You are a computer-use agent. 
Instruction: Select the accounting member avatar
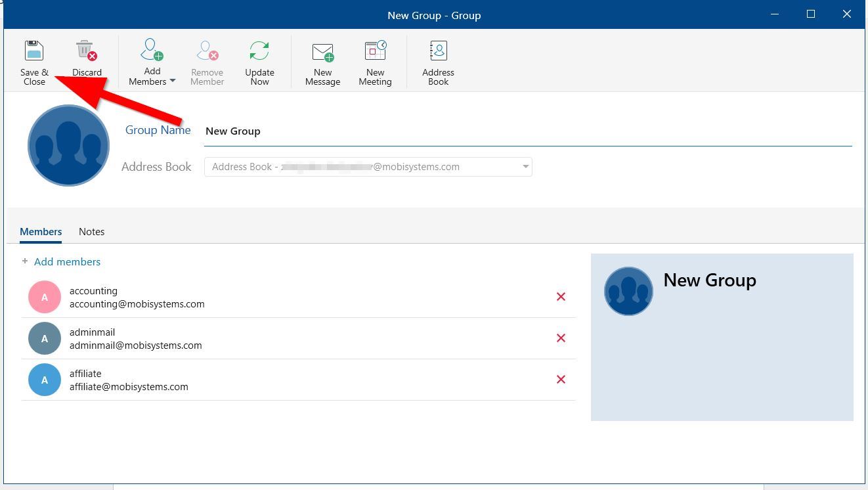(x=45, y=298)
